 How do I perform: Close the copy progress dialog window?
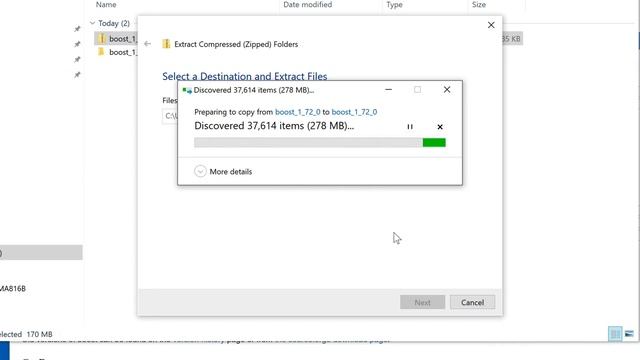(447, 90)
